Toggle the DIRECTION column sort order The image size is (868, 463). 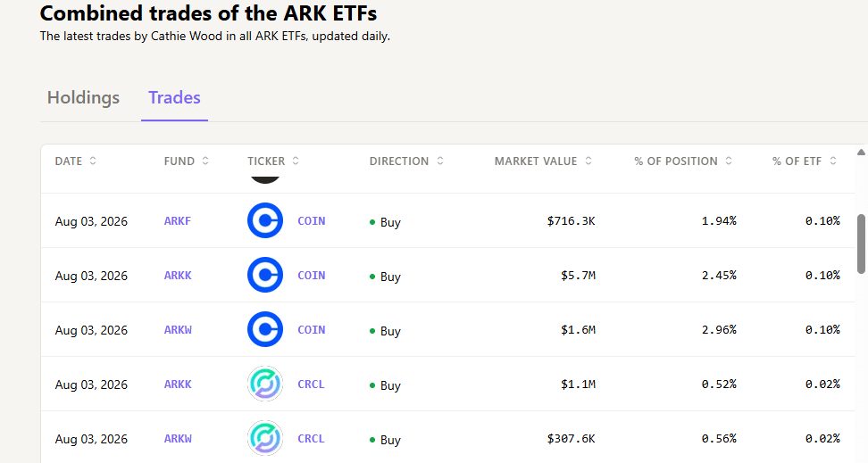(x=440, y=161)
